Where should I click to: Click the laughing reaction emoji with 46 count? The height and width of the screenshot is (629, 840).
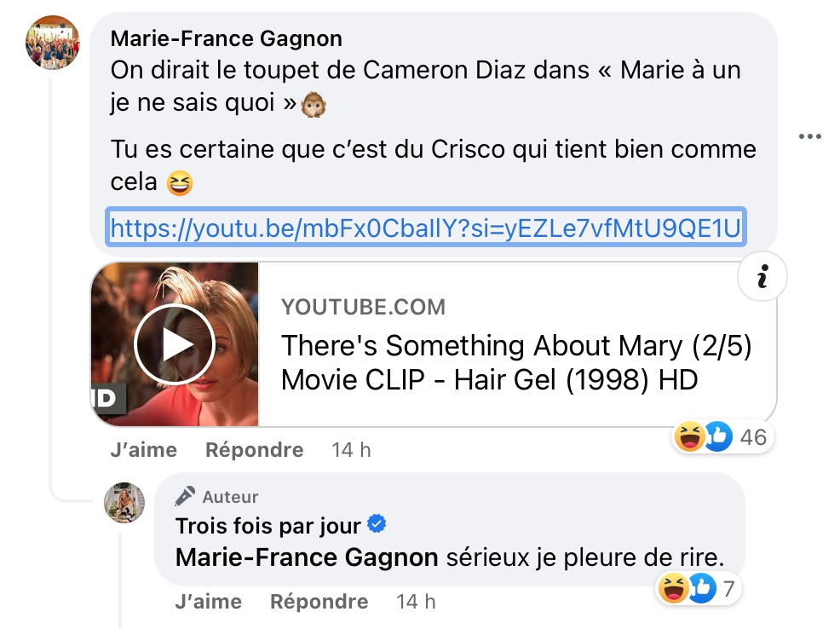[689, 436]
